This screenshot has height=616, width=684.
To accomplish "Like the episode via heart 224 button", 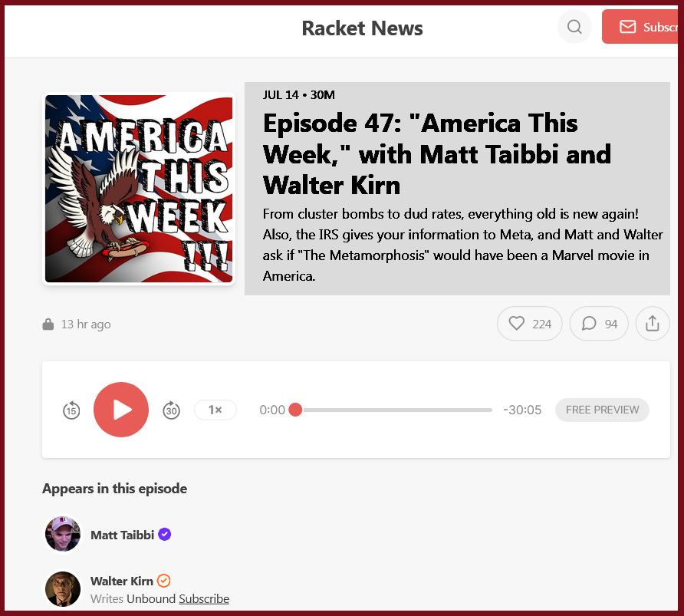I will tap(530, 324).
